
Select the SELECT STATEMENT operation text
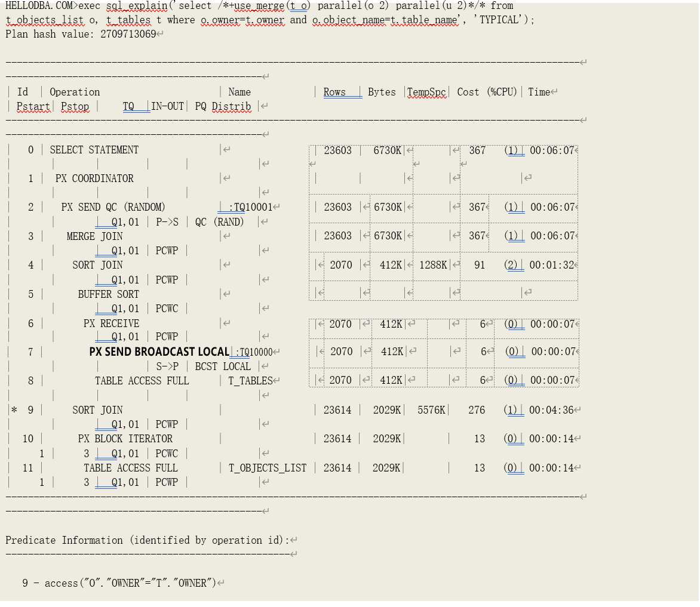point(94,150)
